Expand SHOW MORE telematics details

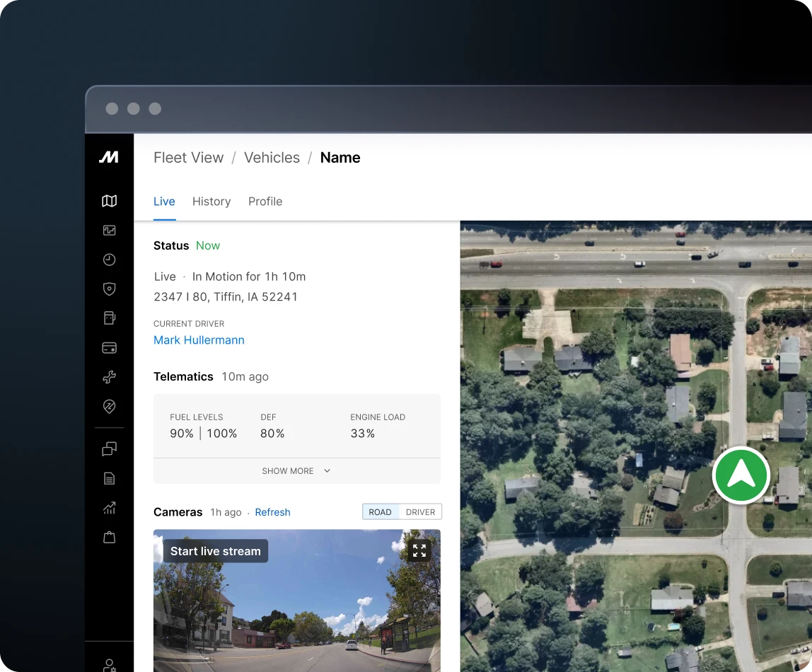point(296,470)
